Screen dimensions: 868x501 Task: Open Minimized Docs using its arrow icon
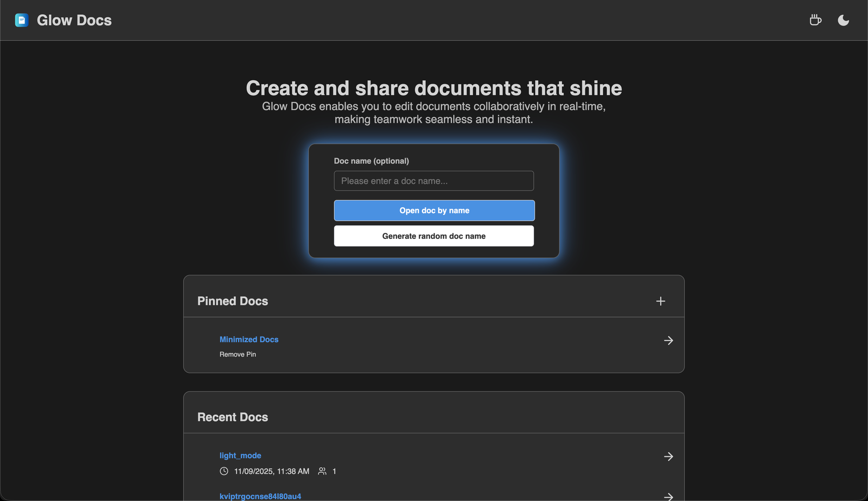point(668,340)
